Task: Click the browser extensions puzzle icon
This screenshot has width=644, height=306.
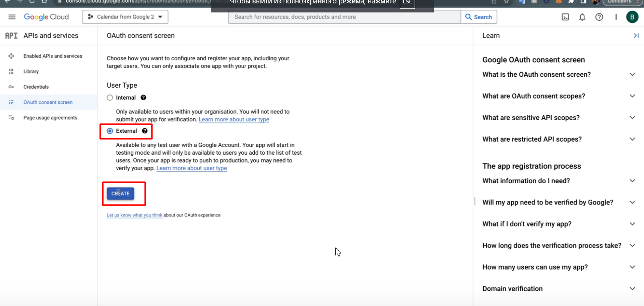Action: pos(571,1)
